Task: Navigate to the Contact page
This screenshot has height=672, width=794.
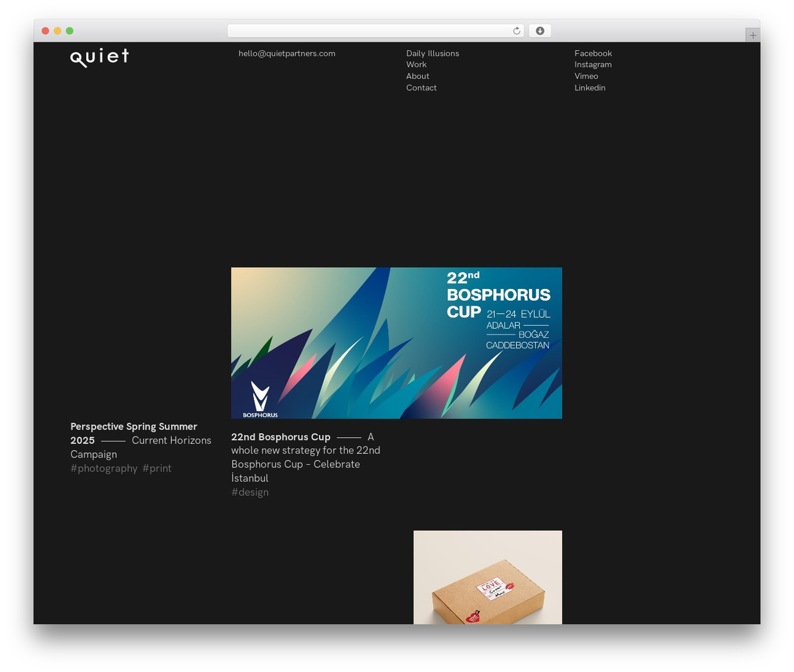Action: pos(421,88)
